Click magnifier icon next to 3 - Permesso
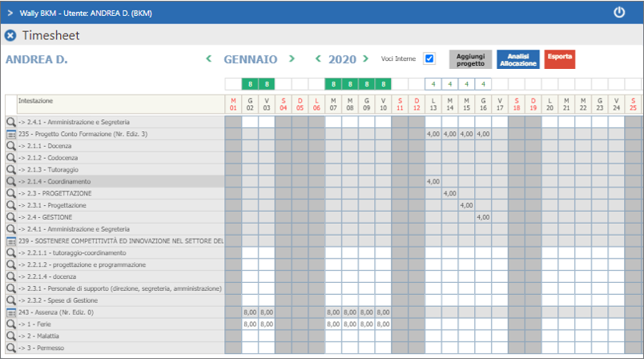Viewport: 644px width, 359px height. 11,348
